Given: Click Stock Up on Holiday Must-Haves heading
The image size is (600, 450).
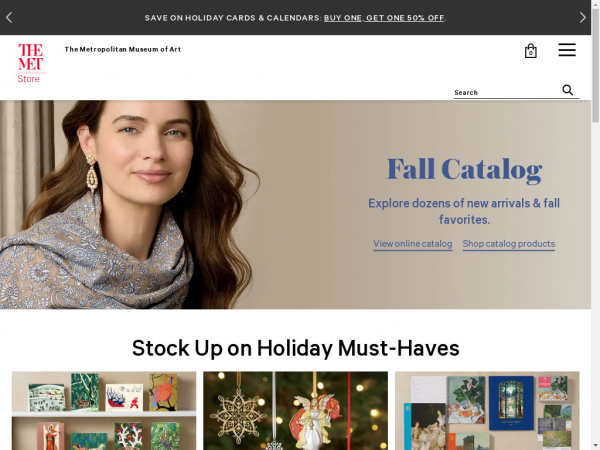Looking at the screenshot, I should click(295, 348).
